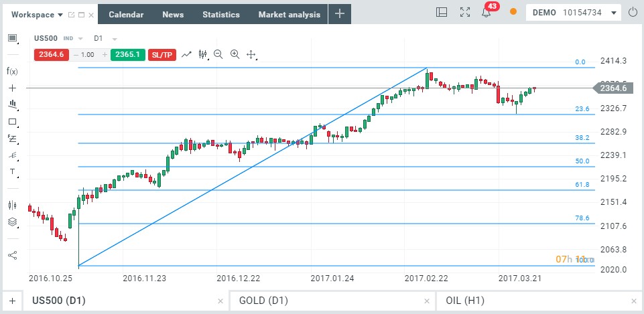
Task: Open the indicators f(x) menu
Action: (x=12, y=71)
